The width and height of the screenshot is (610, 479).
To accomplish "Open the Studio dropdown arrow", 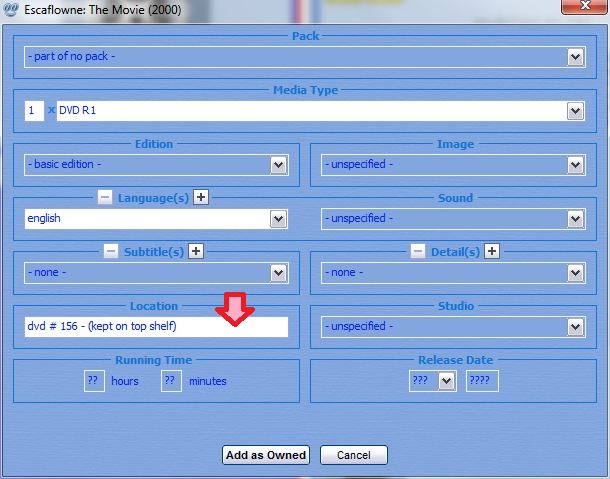I will click(575, 327).
